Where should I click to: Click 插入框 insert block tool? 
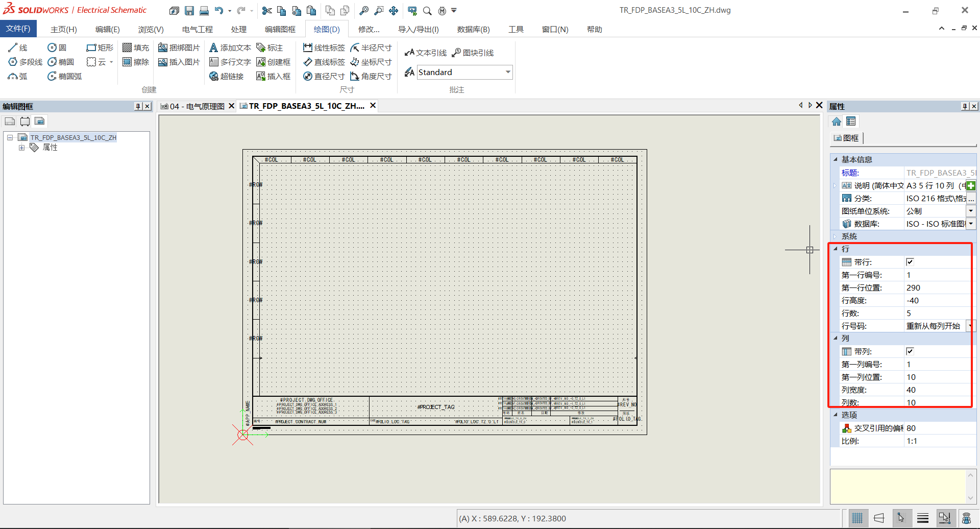point(274,76)
